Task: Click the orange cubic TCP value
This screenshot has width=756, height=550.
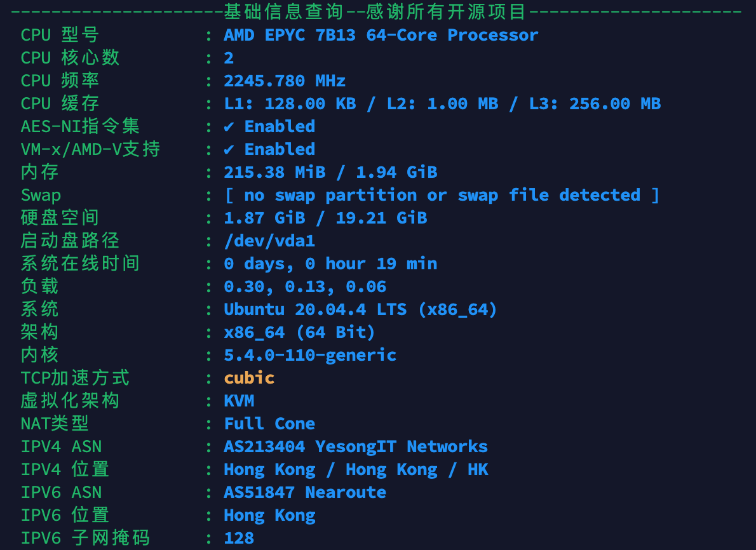Action: click(249, 378)
